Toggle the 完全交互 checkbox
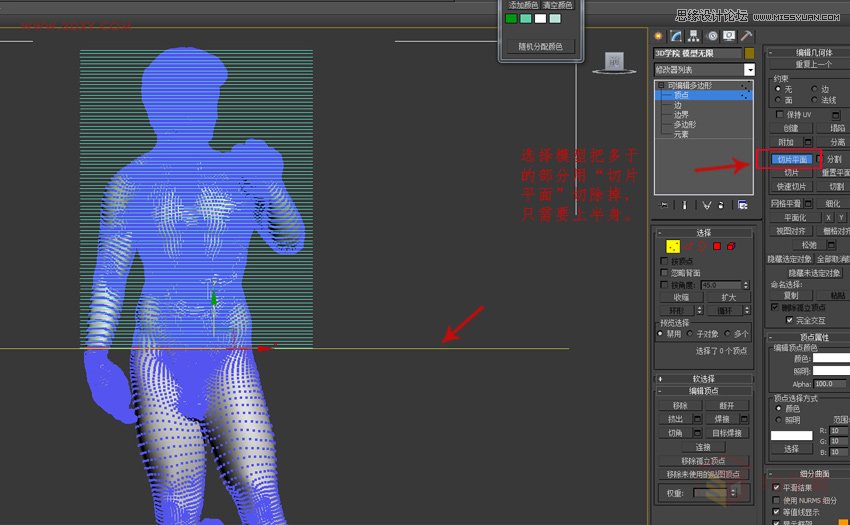Screen dimensions: 850x525 point(789,320)
